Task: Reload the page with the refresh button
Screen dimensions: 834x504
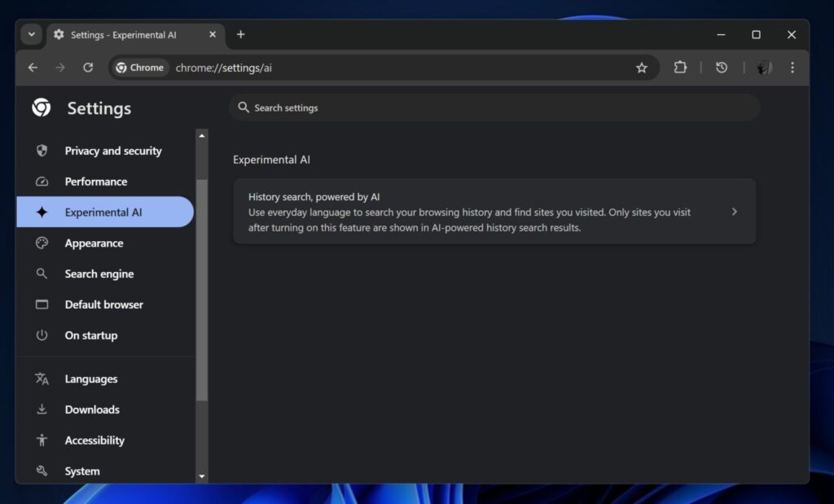Action: [88, 68]
